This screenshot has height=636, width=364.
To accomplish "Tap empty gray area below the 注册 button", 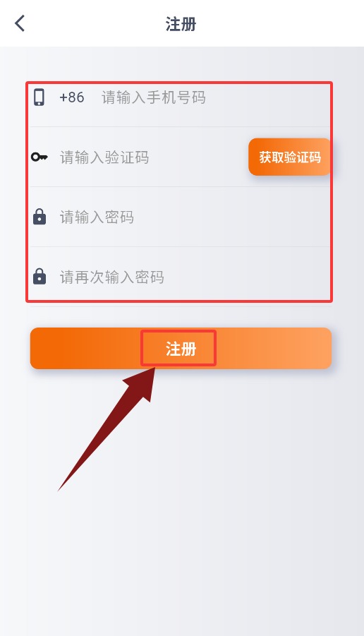I will pos(243,507).
